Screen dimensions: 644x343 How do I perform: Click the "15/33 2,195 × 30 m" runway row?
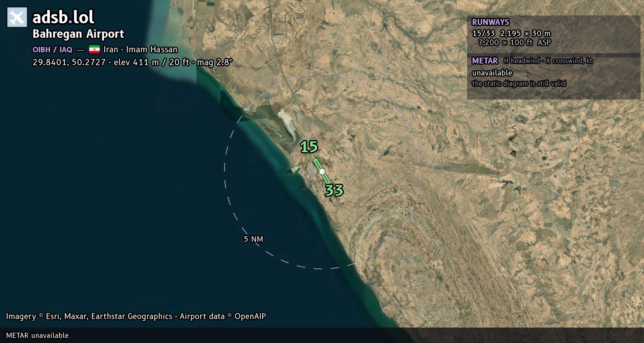tap(511, 33)
